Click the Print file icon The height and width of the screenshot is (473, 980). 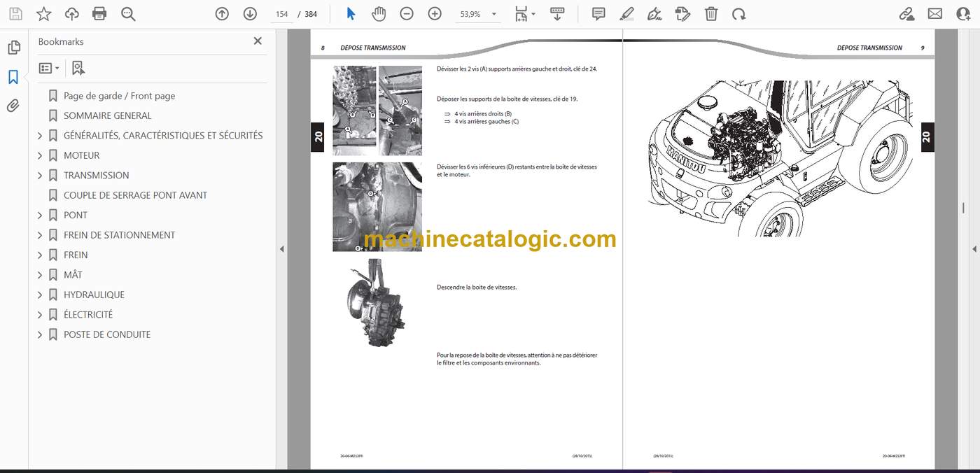pos(99,14)
